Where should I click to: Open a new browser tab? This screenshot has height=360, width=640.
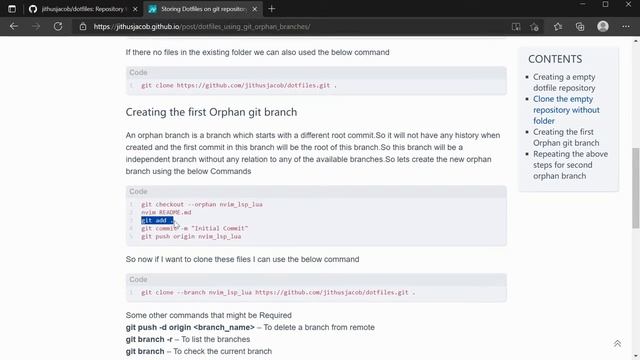(x=271, y=9)
